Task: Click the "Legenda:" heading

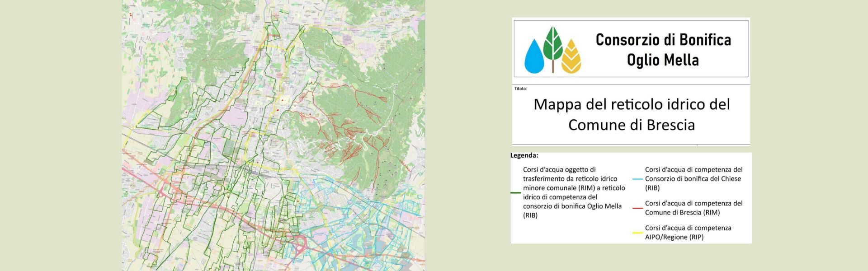Action: (524, 155)
